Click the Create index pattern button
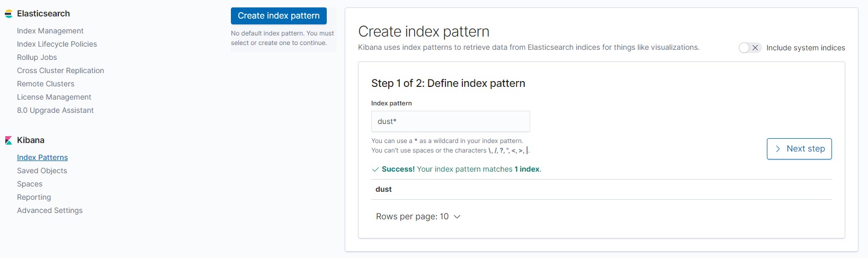This screenshot has width=868, height=258. coord(279,16)
